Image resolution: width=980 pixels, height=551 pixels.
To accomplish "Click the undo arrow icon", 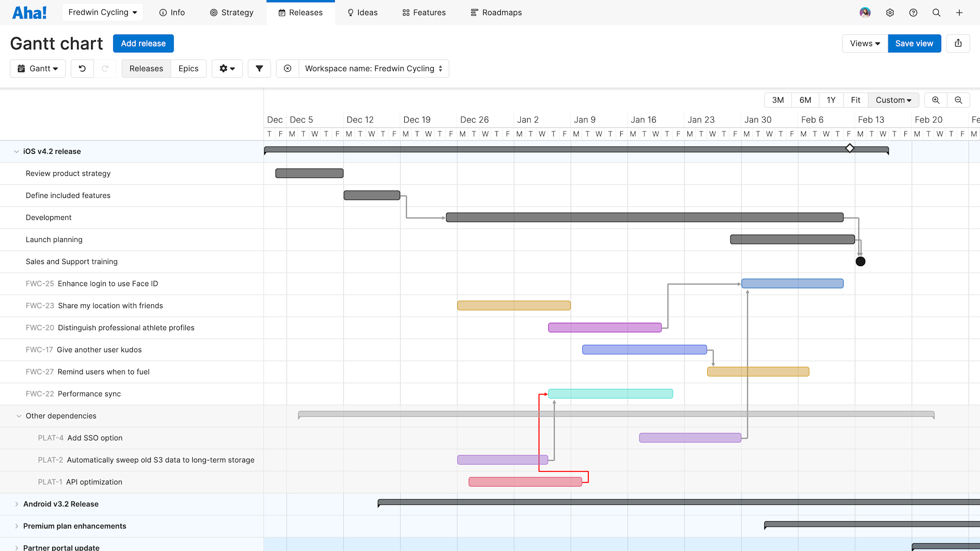I will [82, 68].
